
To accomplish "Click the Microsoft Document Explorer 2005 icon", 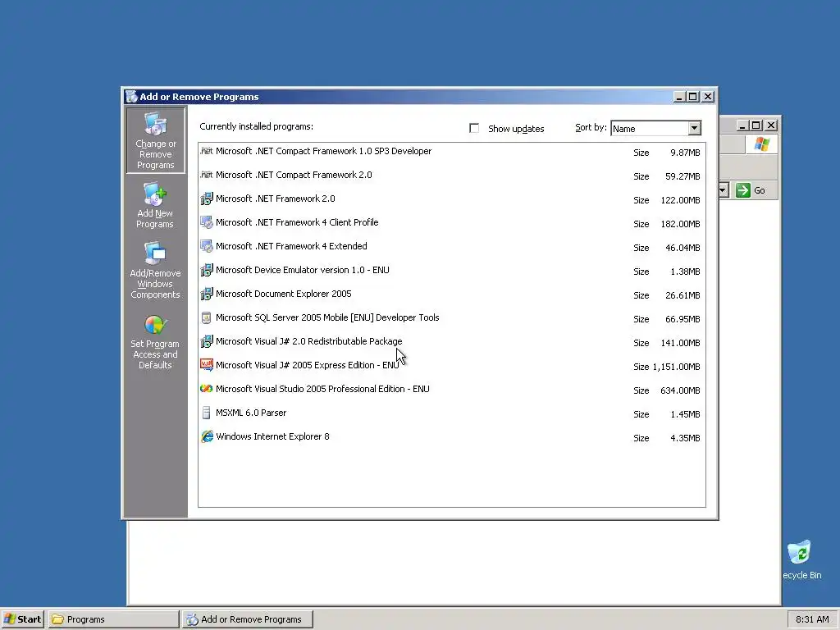I will click(206, 294).
